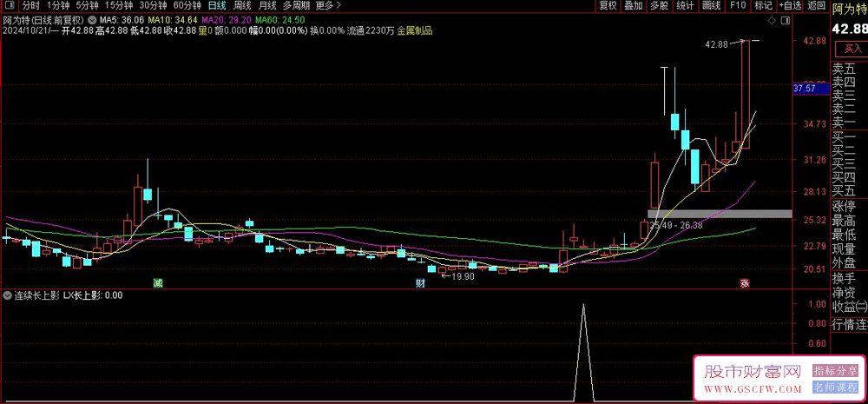Viewport: 868px width, 404px height.
Task: Click the gray 25.49 - 26.38 gap bar
Action: pyautogui.click(x=720, y=214)
